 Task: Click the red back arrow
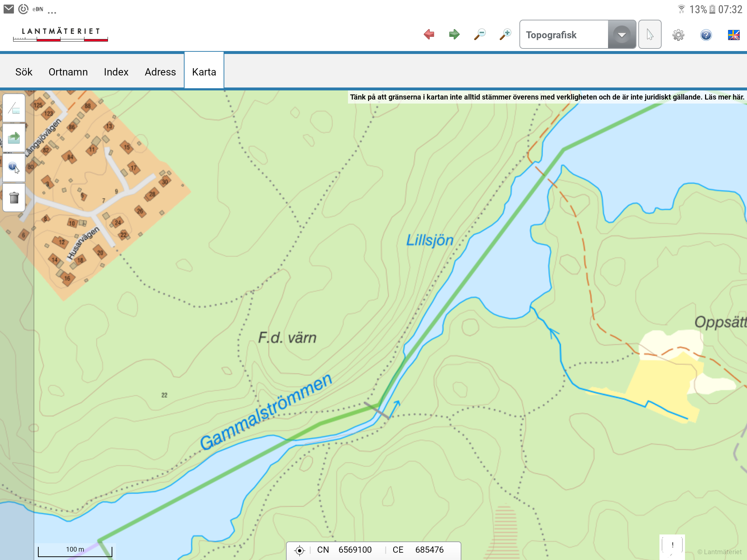[429, 35]
